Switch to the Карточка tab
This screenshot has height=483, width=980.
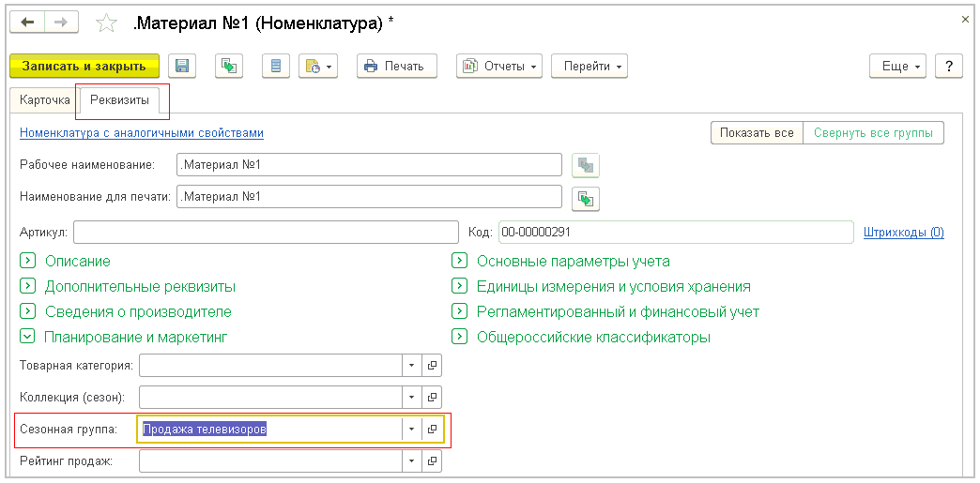pos(45,99)
